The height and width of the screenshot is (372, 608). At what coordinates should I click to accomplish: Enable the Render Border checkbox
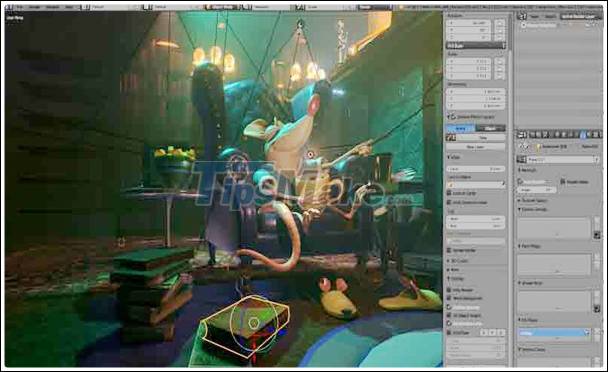(x=449, y=250)
